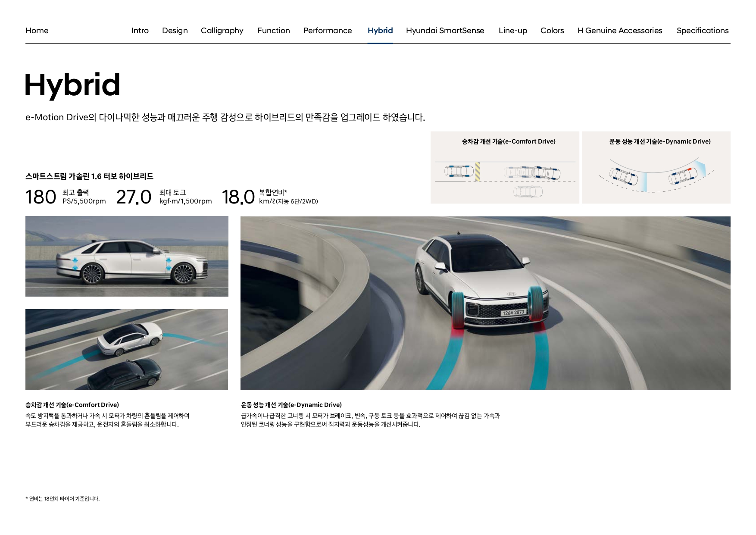Click the e-Comfort Drive diagram title text
This screenshot has width=756, height=535.
[509, 141]
